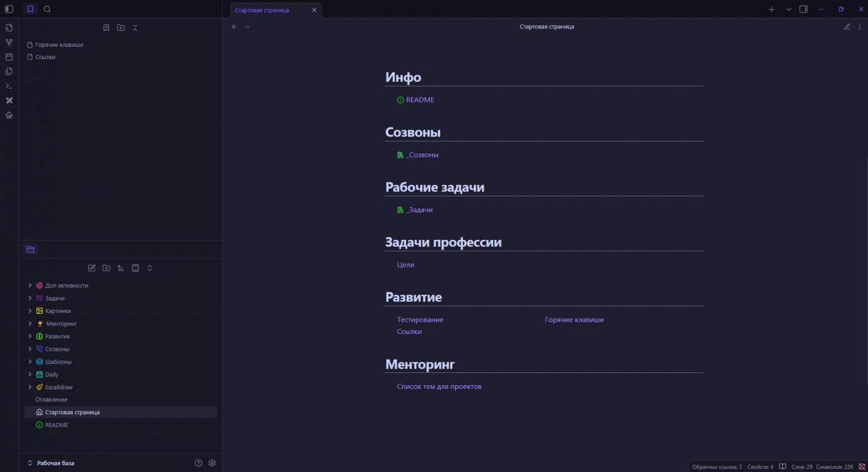Screen dimensions: 868x472
Task: Click the home icon in left ribbon
Action: click(9, 115)
